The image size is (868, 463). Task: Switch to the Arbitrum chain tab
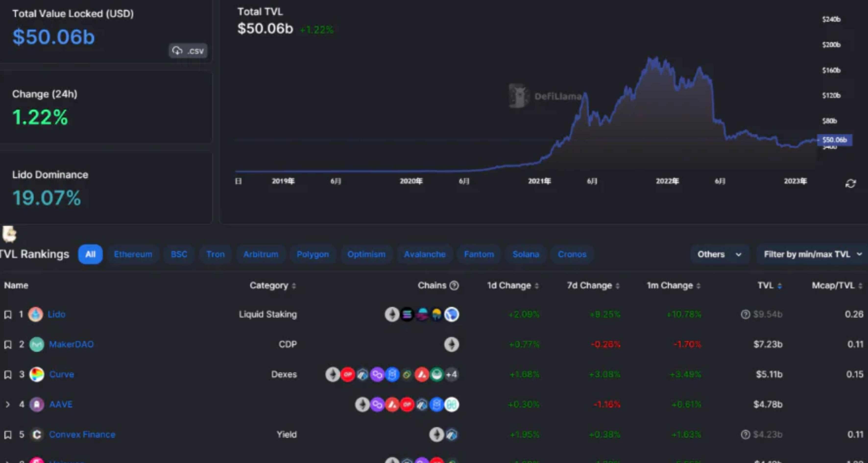(260, 255)
